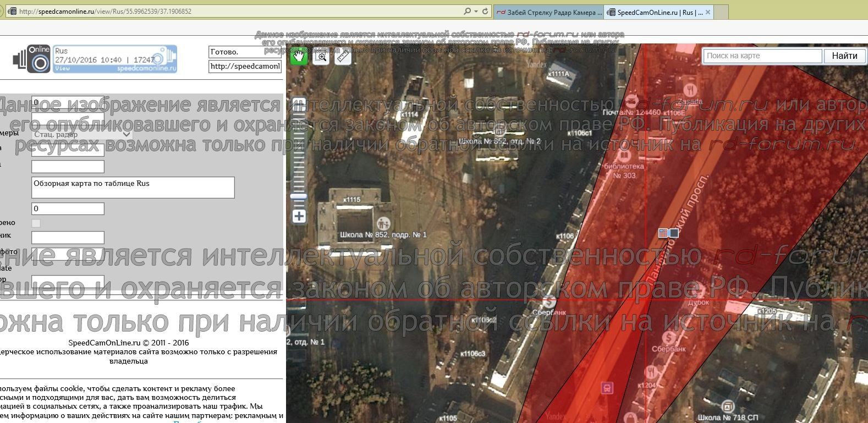Click the map zoom slider handle
This screenshot has height=423, width=868.
point(299,196)
